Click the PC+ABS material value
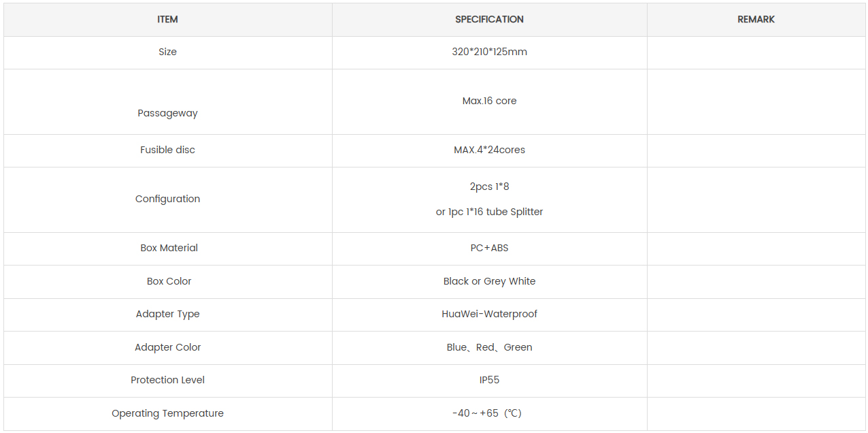Screen dimensions: 868x433 click(x=489, y=248)
